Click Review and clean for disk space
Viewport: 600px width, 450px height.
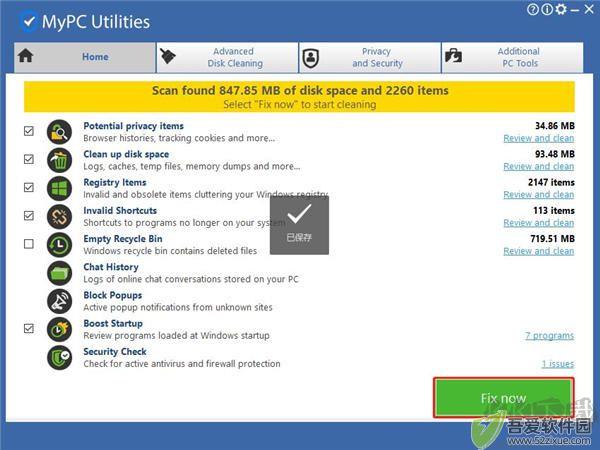[x=538, y=167]
